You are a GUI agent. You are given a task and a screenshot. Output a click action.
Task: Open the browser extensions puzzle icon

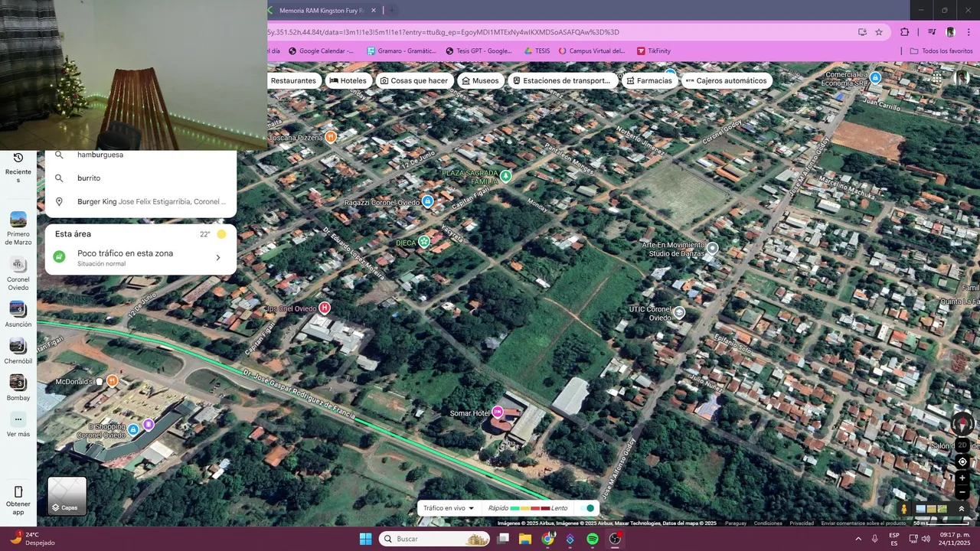[904, 32]
